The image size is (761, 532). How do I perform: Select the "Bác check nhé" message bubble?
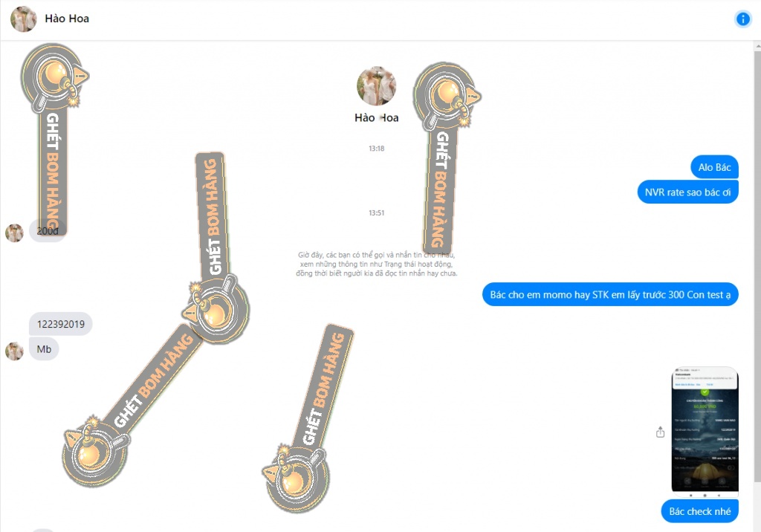(700, 511)
